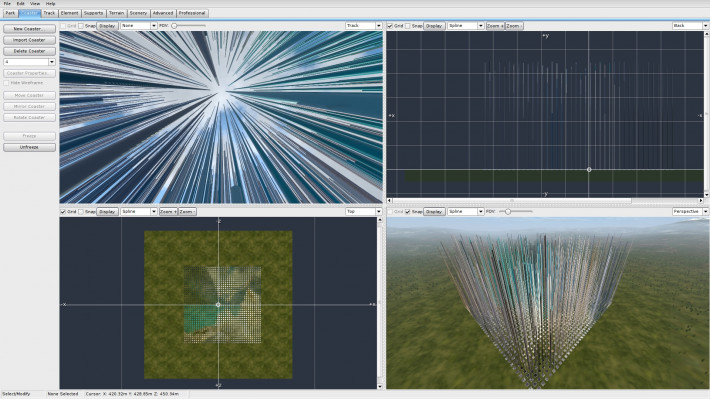The width and height of the screenshot is (710, 399).
Task: Click the Unfreeze button
Action: point(29,147)
